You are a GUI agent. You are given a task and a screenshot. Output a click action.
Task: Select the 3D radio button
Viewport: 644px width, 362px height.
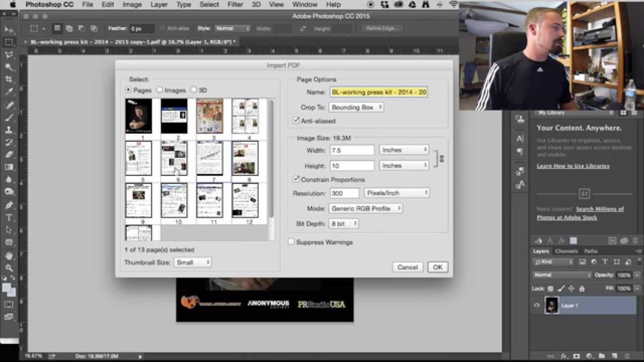coord(194,90)
